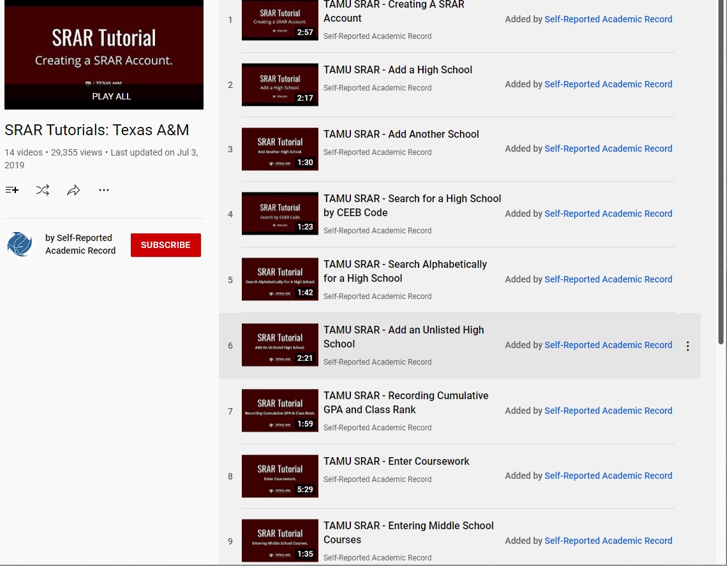
Task: Open title Entering Middle School Courses
Action: click(408, 533)
